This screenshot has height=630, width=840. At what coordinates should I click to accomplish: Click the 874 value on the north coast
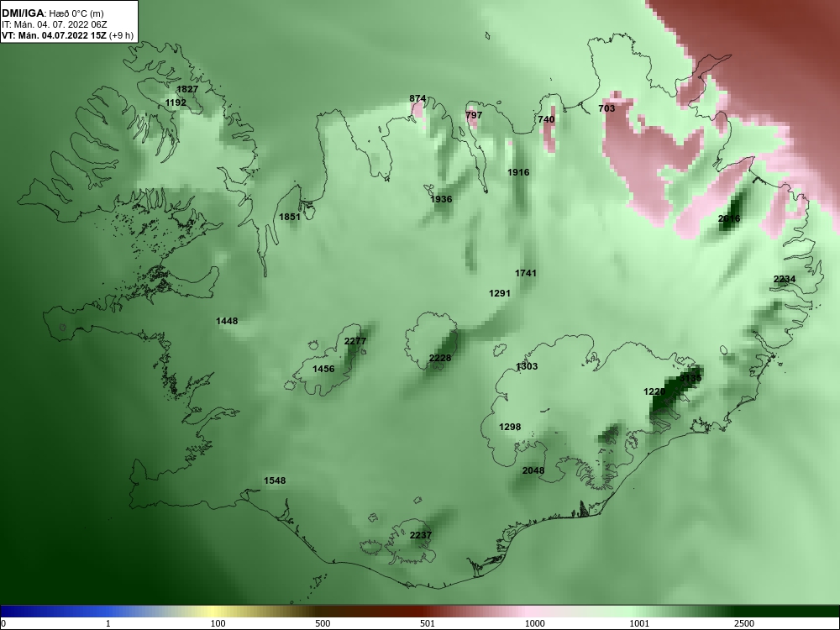click(x=417, y=98)
